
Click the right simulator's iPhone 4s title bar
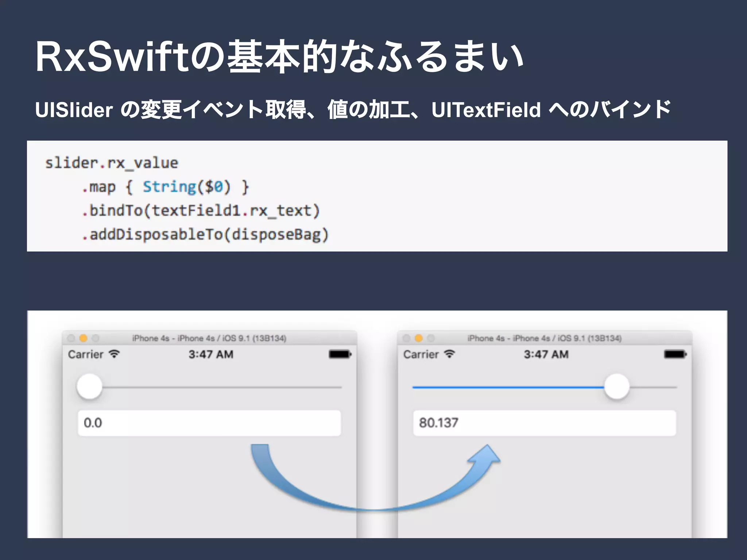click(544, 338)
